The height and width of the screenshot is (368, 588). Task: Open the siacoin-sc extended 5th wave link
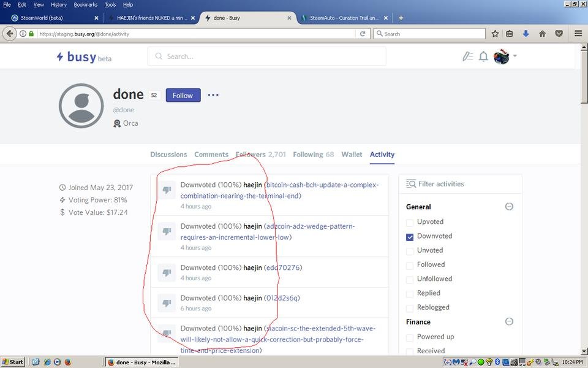tap(278, 339)
